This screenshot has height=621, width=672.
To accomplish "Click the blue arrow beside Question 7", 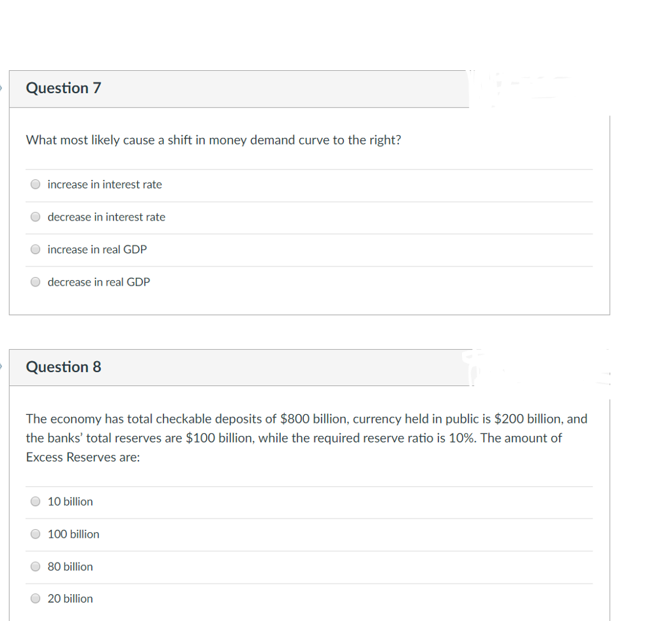I will (2, 85).
